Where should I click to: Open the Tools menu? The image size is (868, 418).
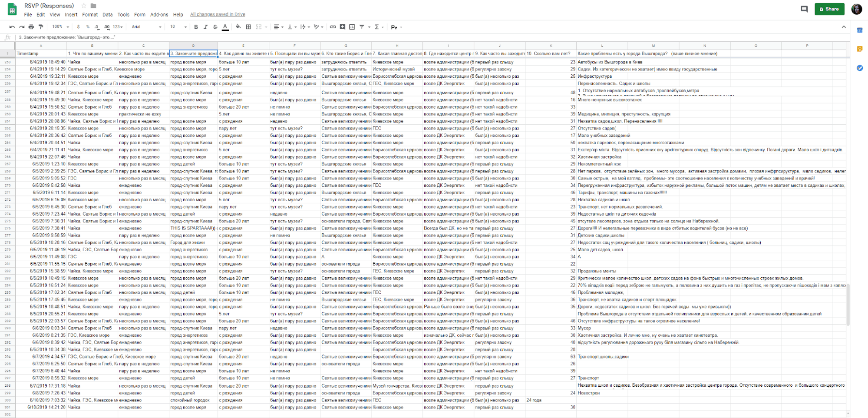[123, 15]
